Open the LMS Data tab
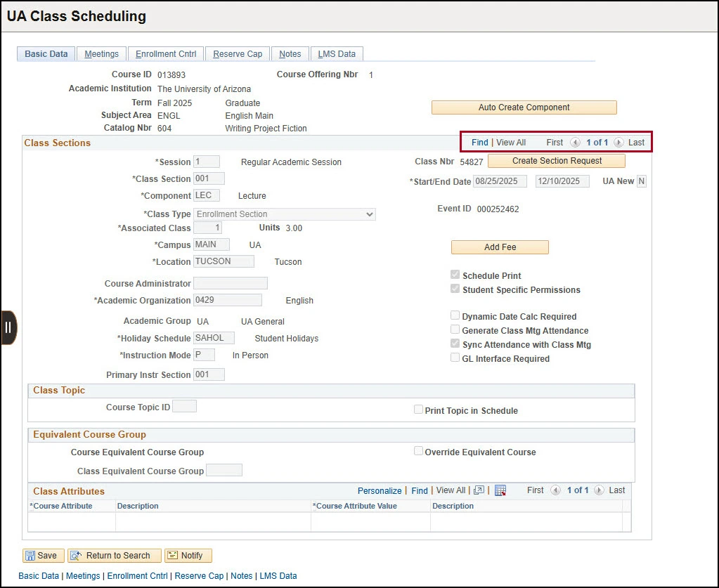Screen dimensions: 719x588 click(x=337, y=54)
